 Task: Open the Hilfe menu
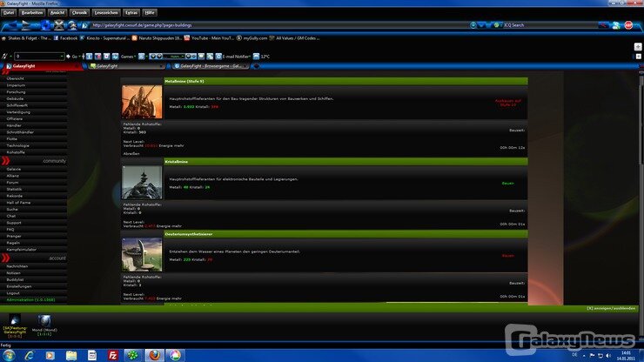click(x=150, y=13)
